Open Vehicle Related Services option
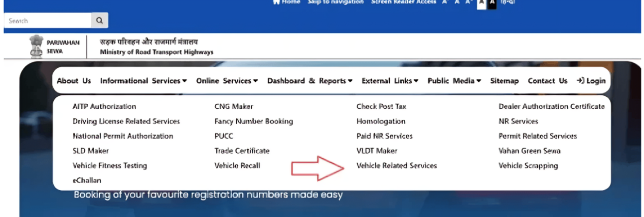This screenshot has width=644, height=217. pyautogui.click(x=397, y=166)
